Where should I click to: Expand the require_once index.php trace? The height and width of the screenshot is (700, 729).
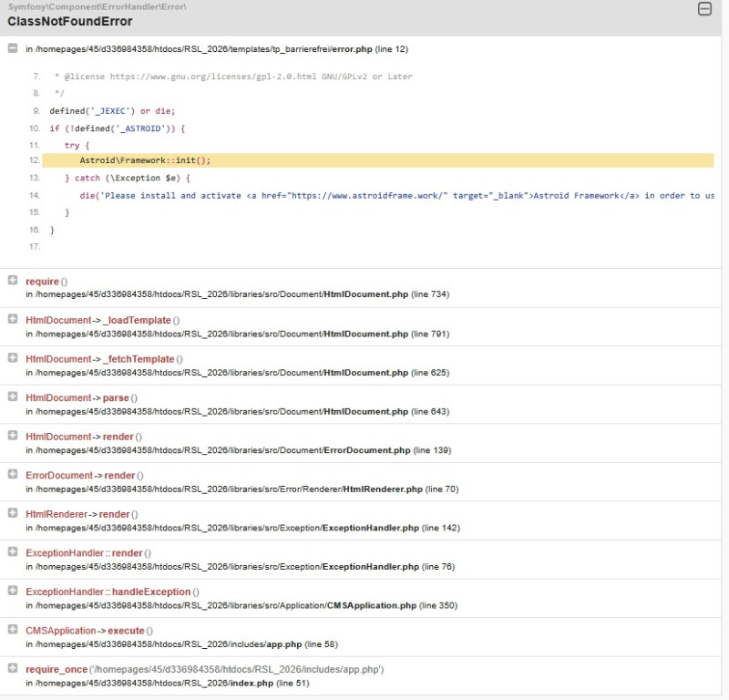[x=13, y=668]
